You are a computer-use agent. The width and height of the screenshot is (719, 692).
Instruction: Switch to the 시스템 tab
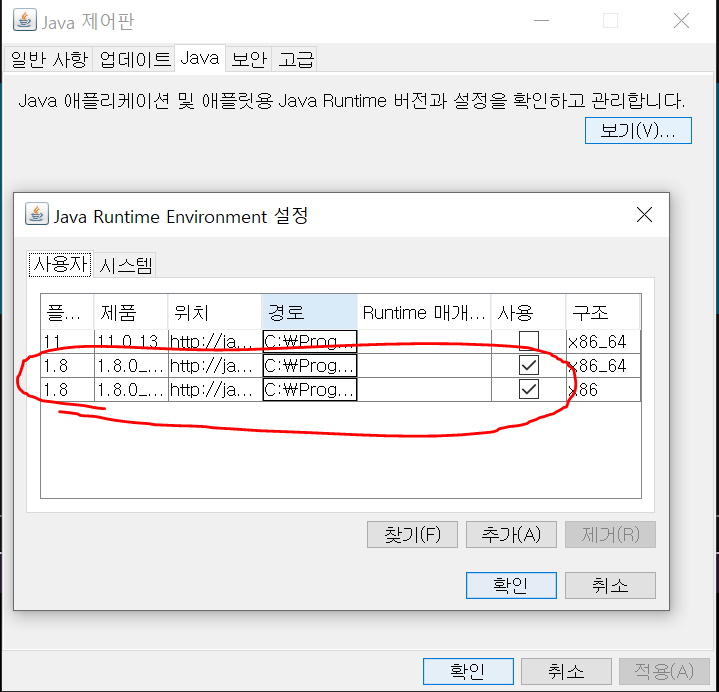click(x=125, y=265)
